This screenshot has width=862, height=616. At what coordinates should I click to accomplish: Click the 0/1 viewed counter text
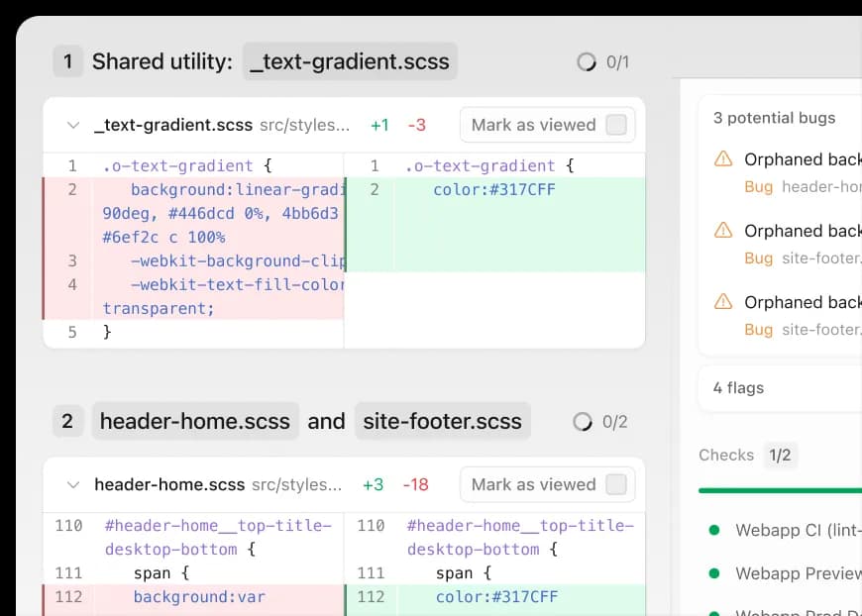click(x=617, y=62)
